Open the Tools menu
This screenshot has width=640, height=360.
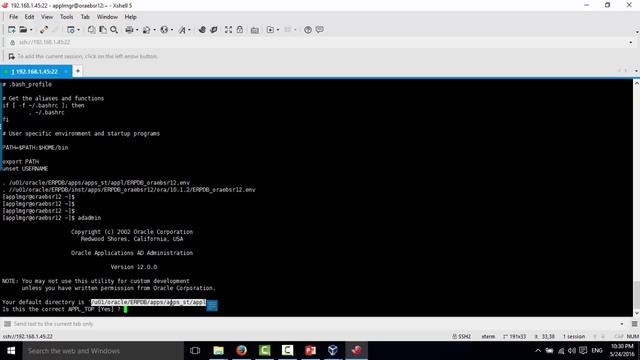click(x=67, y=17)
